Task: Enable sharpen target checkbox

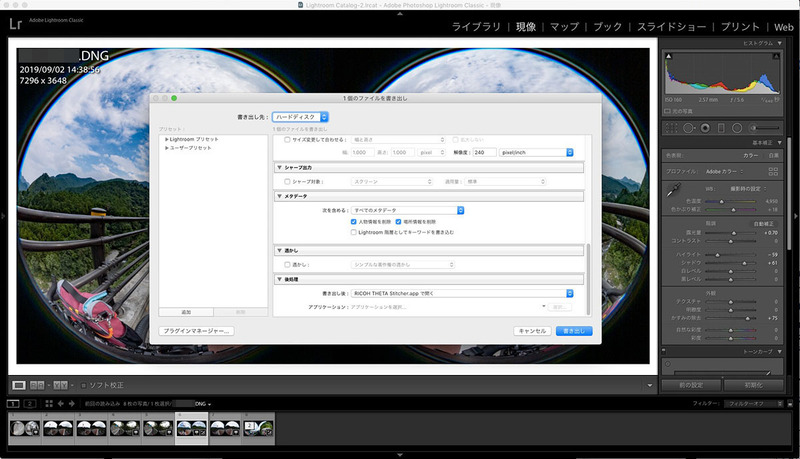Action: point(287,182)
